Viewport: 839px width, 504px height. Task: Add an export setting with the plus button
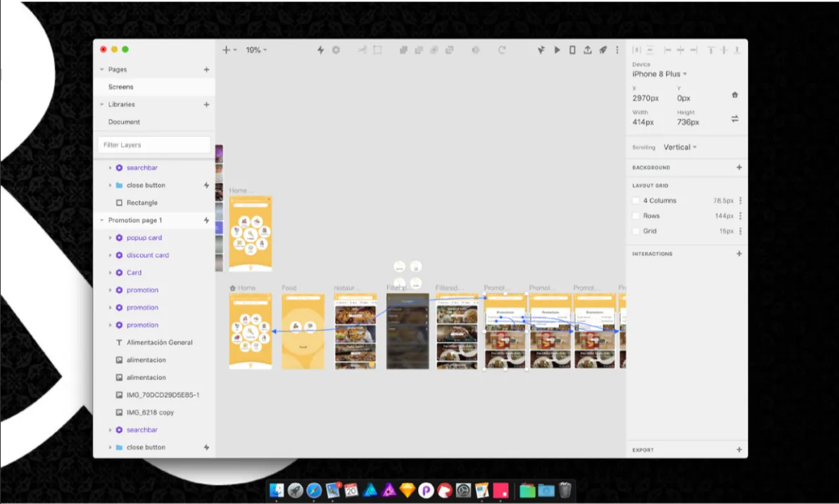(x=739, y=450)
